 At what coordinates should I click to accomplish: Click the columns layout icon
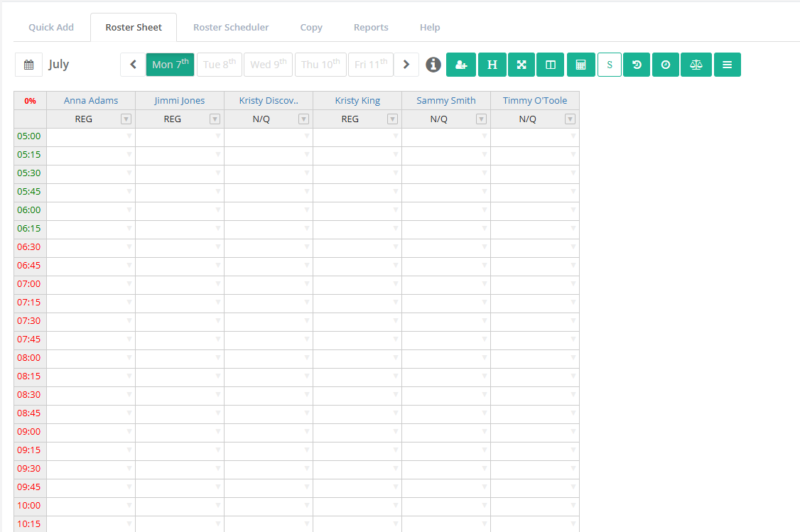click(551, 65)
